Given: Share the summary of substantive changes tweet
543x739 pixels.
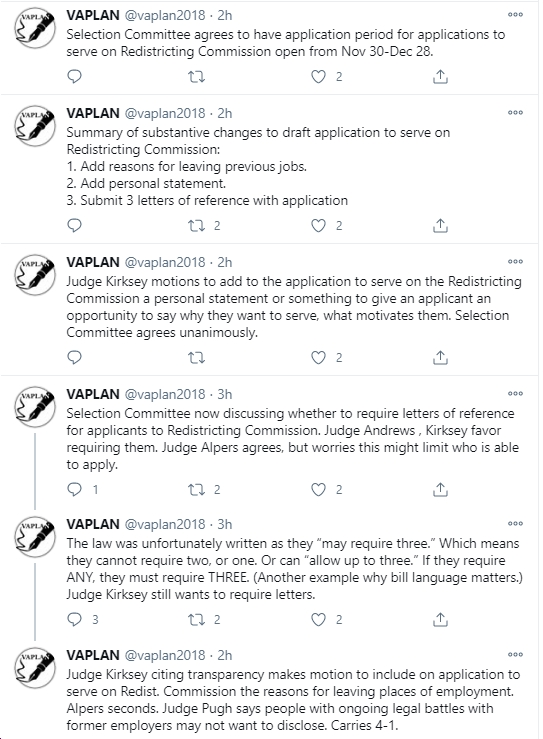Looking at the screenshot, I should [x=440, y=226].
